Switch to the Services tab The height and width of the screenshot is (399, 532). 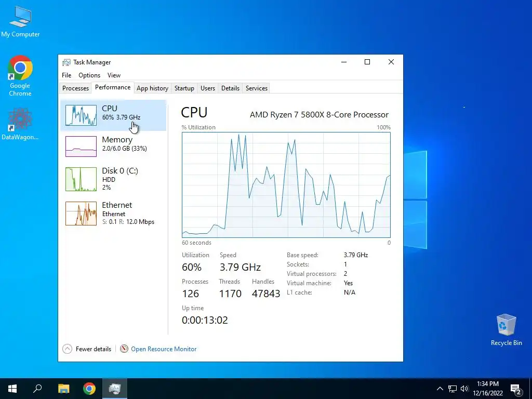point(257,88)
